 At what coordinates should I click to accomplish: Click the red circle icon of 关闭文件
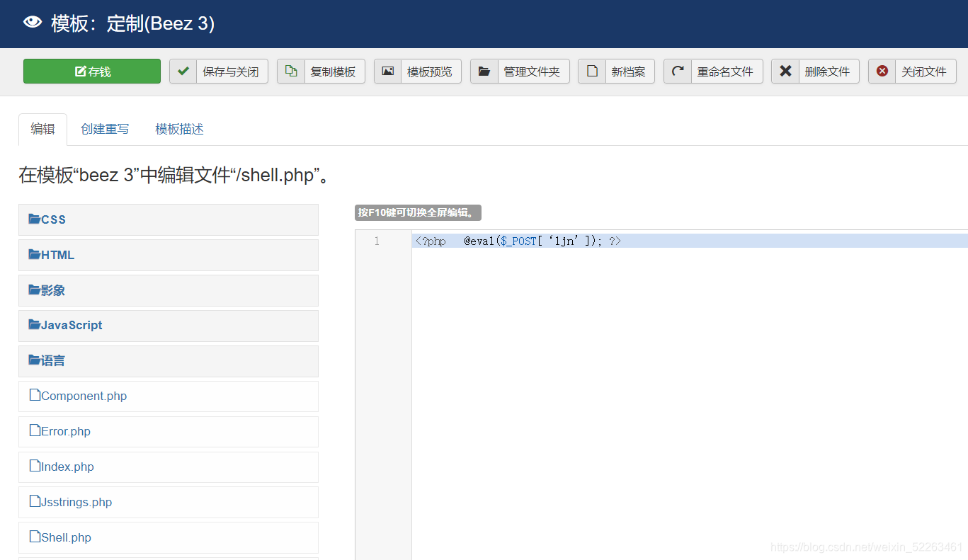point(882,71)
